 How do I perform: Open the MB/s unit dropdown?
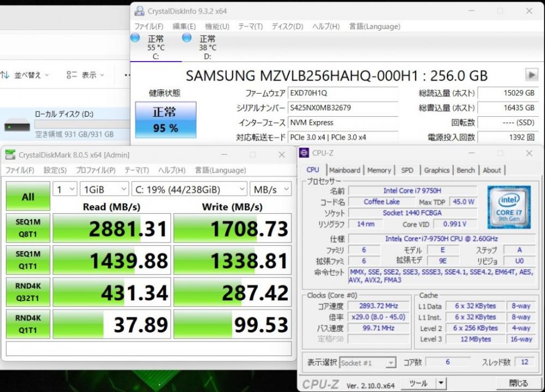click(271, 189)
